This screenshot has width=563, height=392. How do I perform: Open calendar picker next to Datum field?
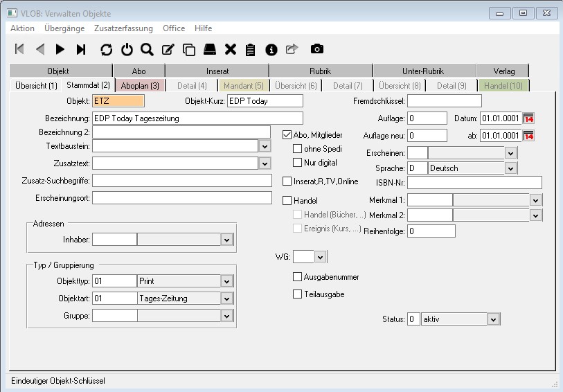click(x=528, y=118)
